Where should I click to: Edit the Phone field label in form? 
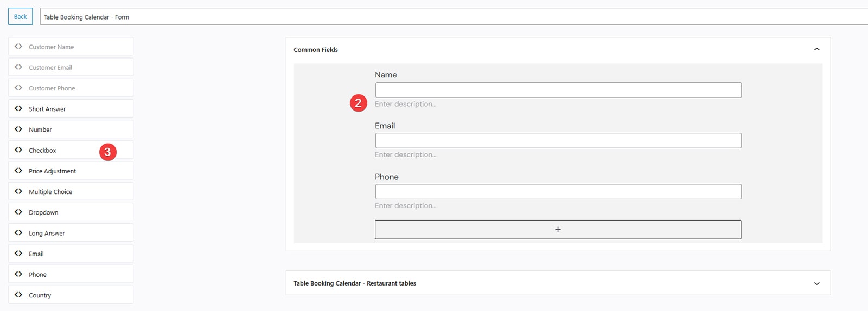tap(387, 177)
